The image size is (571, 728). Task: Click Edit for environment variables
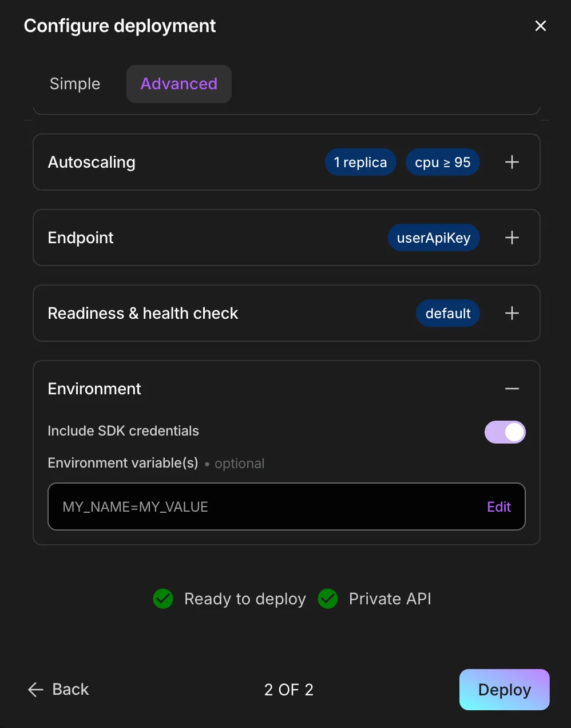click(499, 507)
